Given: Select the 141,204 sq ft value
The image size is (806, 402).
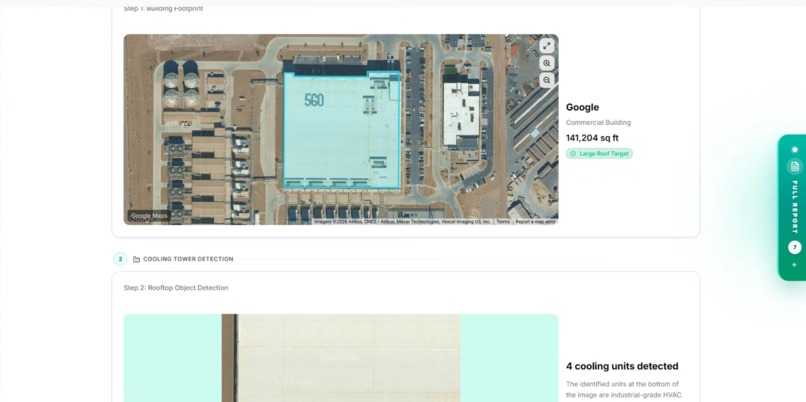Looking at the screenshot, I should click(x=592, y=138).
